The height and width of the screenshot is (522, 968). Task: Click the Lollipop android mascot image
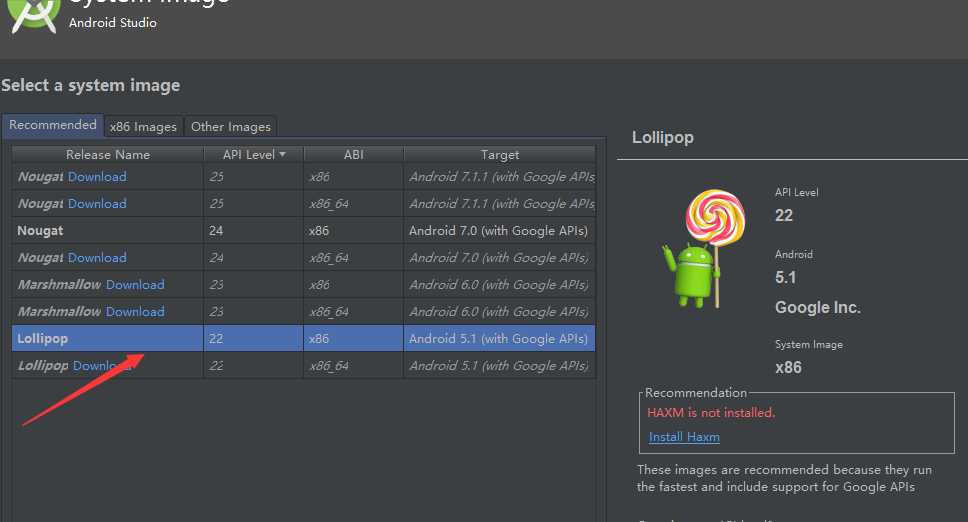coord(704,248)
